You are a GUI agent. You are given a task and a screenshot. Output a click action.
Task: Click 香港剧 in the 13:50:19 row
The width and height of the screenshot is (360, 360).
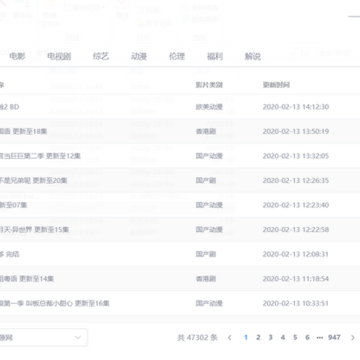point(206,131)
